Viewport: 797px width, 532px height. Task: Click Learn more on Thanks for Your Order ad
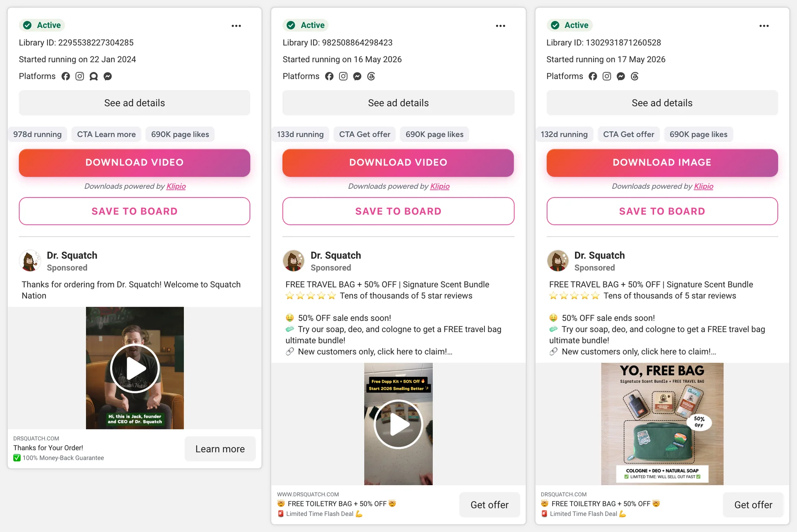pos(220,449)
